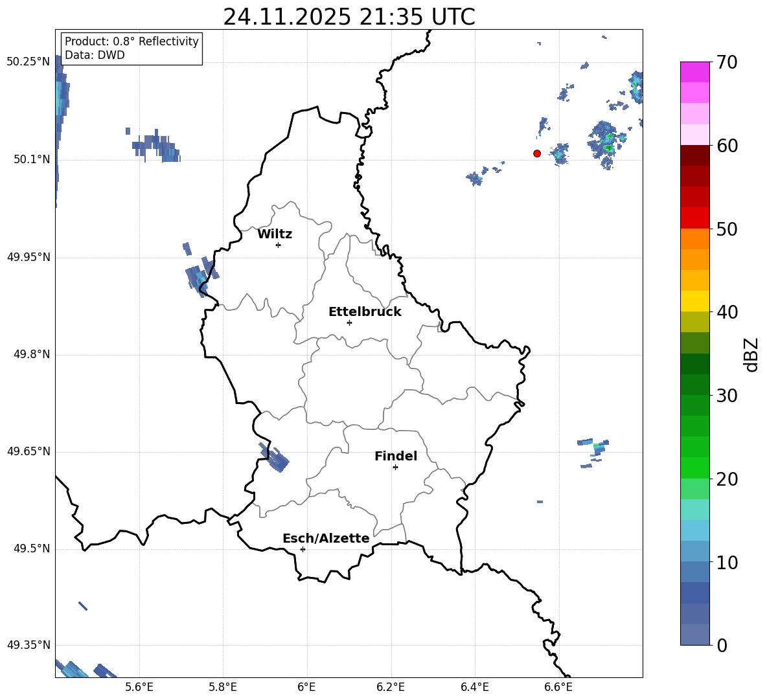The width and height of the screenshot is (767, 700).
Task: Click the Ettelbruck station cross marker
Action: pyautogui.click(x=349, y=322)
